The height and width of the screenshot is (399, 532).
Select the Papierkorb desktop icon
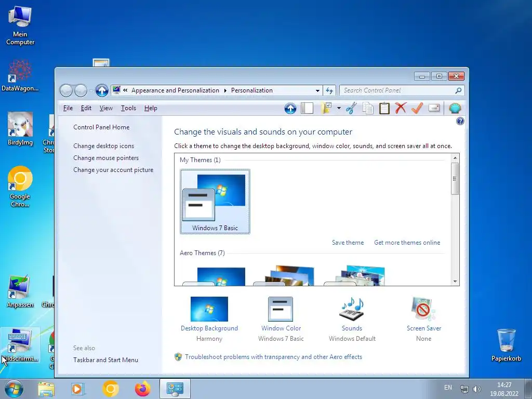506,345
